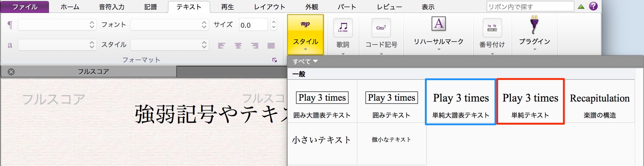Choose 小さいテキスト style
This screenshot has width=644, height=166.
point(322,144)
